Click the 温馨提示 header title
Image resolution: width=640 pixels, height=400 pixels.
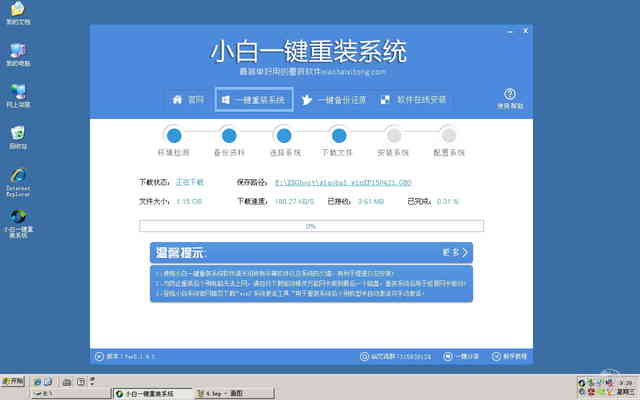click(180, 253)
